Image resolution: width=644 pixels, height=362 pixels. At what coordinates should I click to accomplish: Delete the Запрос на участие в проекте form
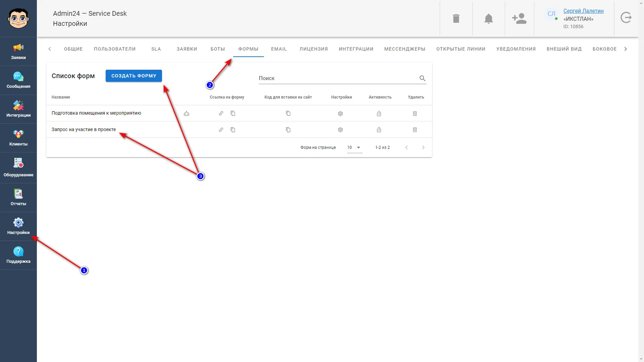415,129
